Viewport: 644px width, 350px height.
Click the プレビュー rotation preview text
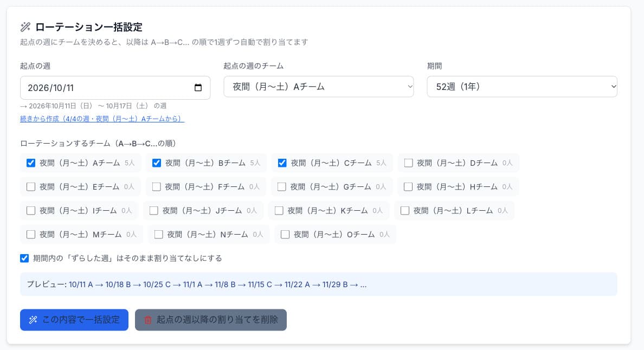(x=197, y=284)
